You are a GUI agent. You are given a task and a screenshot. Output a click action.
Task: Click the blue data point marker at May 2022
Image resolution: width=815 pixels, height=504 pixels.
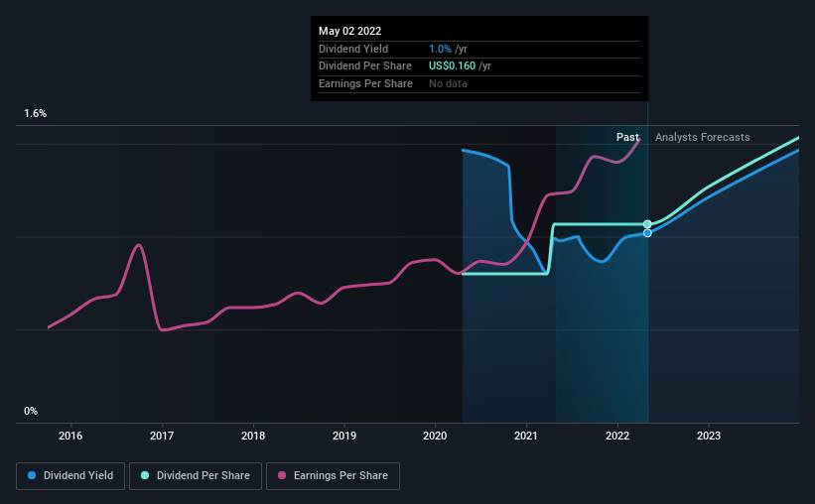[x=647, y=233]
